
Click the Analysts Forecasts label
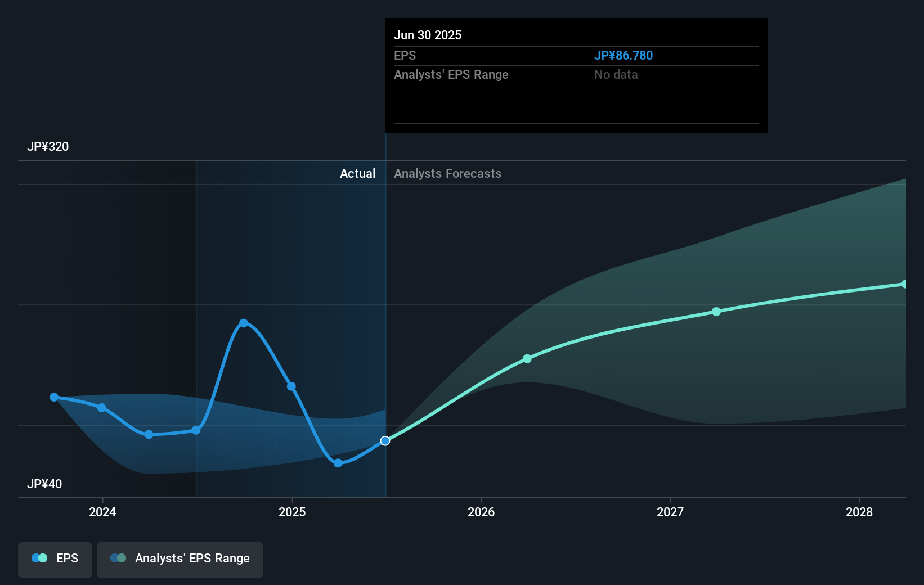(x=447, y=173)
